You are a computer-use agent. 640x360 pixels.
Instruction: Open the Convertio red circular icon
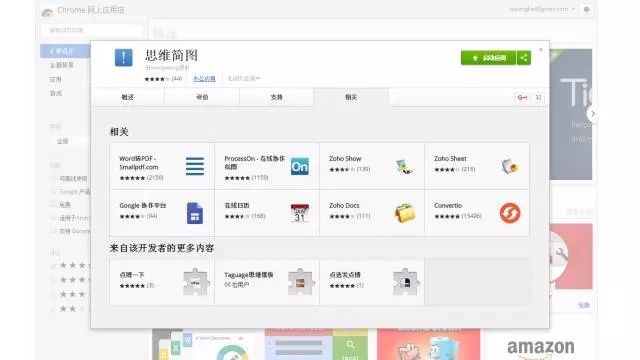tap(510, 213)
